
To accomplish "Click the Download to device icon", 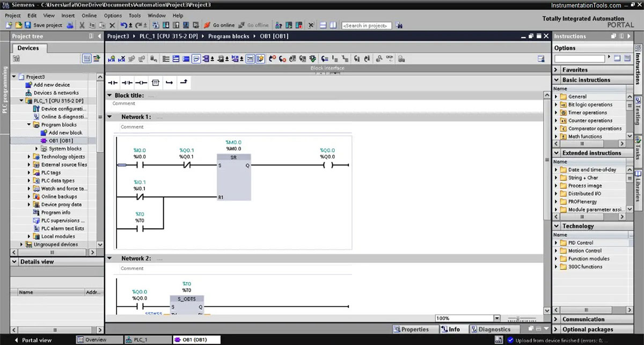I will [167, 25].
